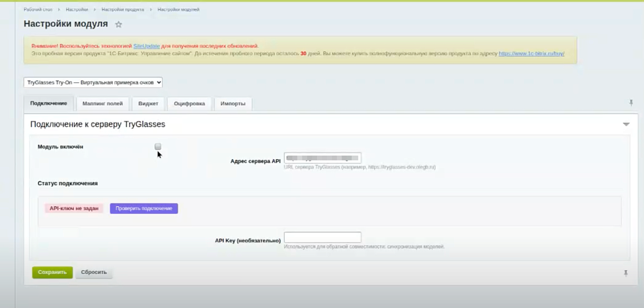Go to 'Настройки продукта' breadcrumb

pyautogui.click(x=123, y=9)
